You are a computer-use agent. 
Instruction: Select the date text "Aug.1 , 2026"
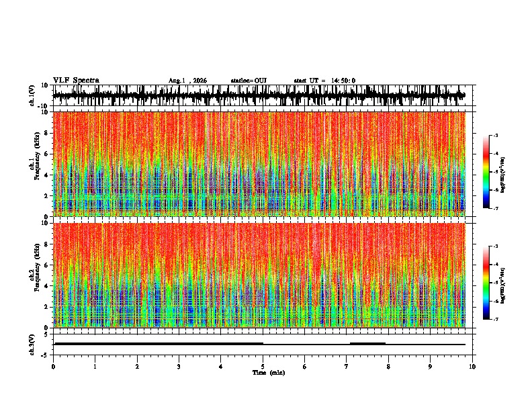coord(187,81)
